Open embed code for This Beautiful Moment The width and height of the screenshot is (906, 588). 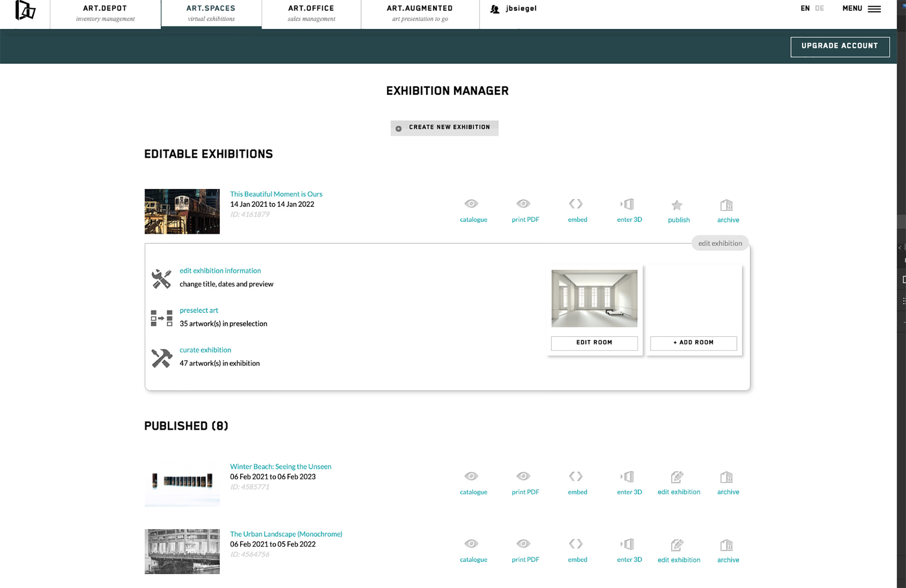coord(576,204)
